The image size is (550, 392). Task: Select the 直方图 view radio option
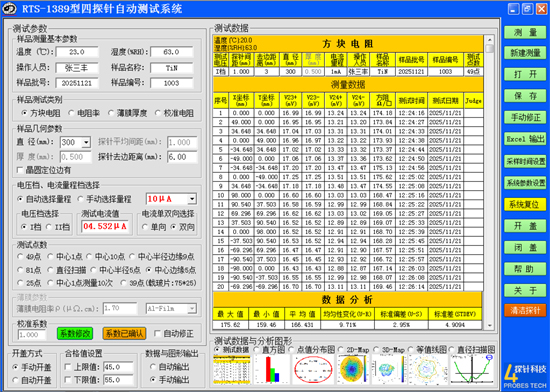point(270,350)
